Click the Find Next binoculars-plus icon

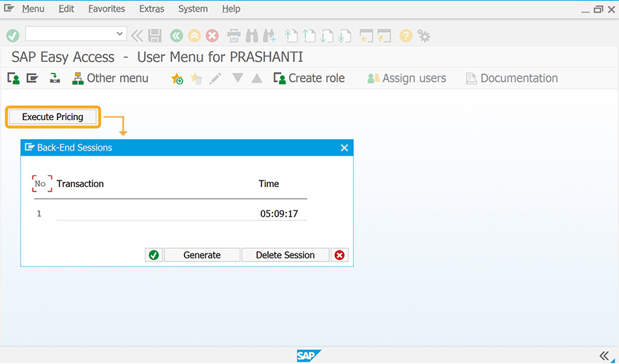click(269, 36)
